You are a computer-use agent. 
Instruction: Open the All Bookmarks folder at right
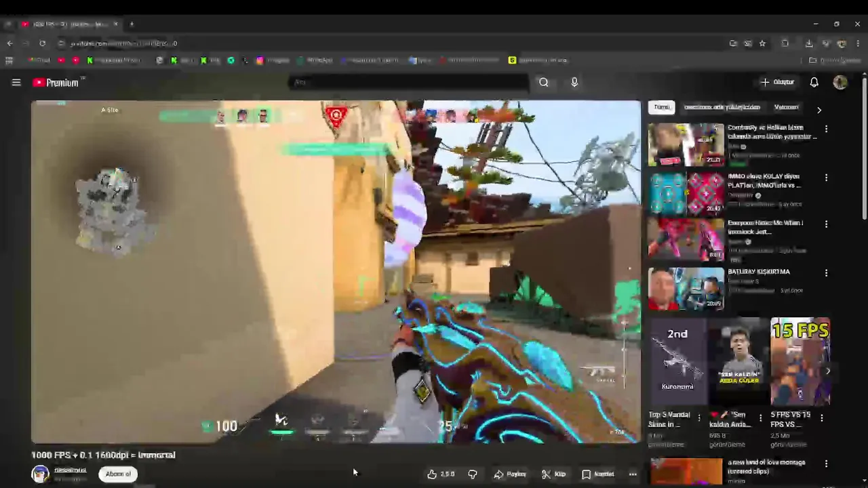(835, 60)
